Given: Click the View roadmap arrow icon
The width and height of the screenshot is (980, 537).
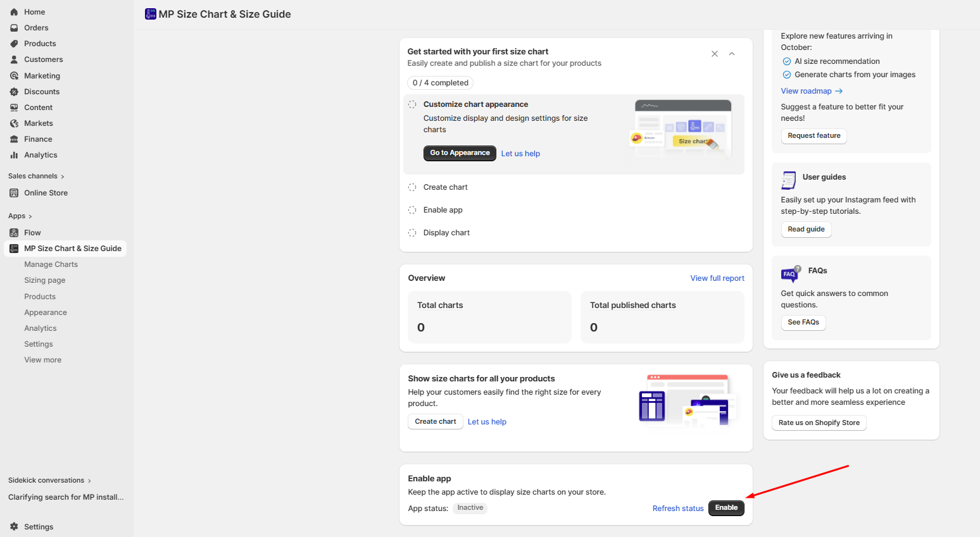Looking at the screenshot, I should [839, 91].
